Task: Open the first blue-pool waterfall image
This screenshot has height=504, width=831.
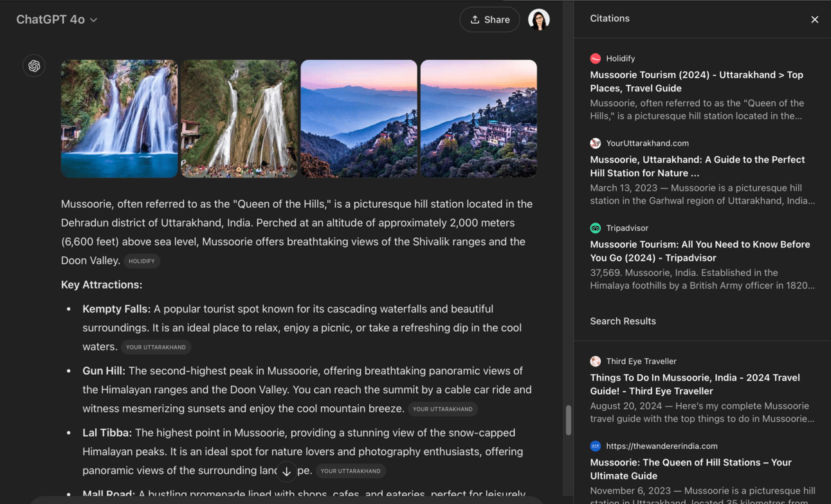Action: pyautogui.click(x=120, y=119)
